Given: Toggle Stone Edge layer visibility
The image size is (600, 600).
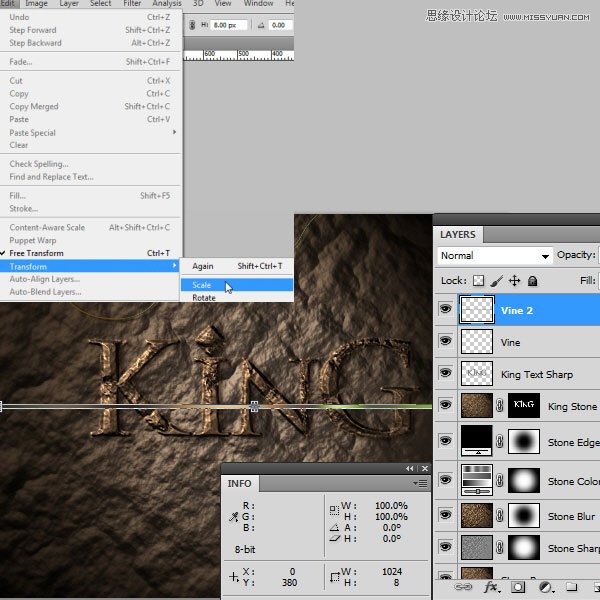Looking at the screenshot, I should 445,440.
